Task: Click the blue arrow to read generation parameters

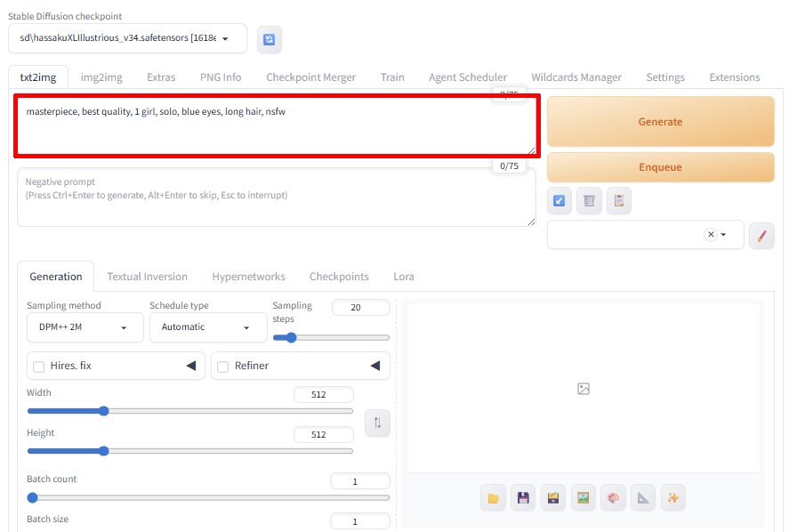Action: pos(559,201)
